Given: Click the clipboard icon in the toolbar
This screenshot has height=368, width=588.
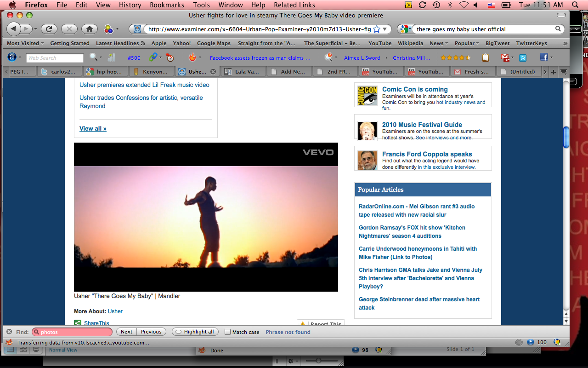Looking at the screenshot, I should tap(485, 57).
